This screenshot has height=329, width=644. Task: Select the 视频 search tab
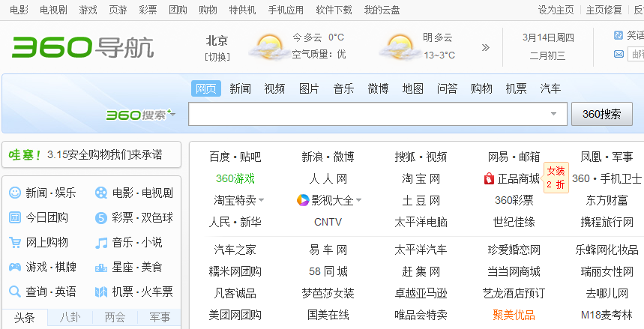pyautogui.click(x=274, y=88)
